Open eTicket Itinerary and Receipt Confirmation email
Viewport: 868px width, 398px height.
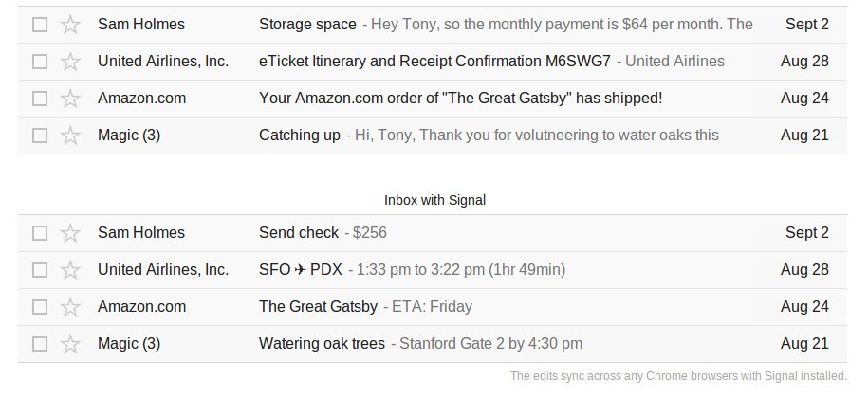[434, 62]
